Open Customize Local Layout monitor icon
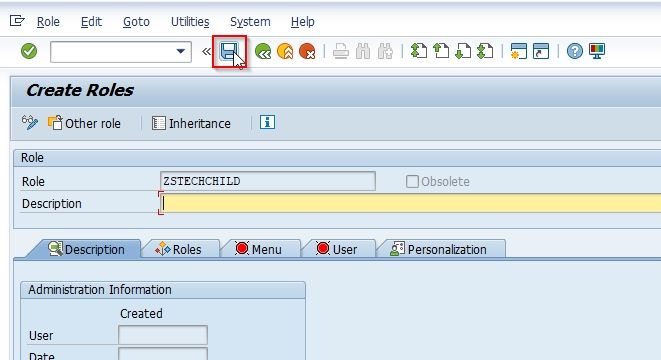 coord(597,51)
